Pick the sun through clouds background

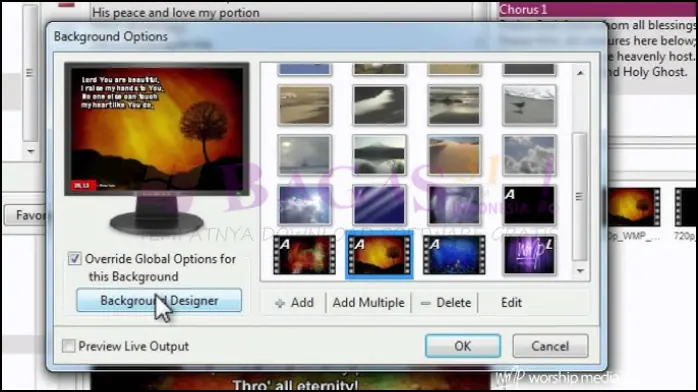click(304, 205)
